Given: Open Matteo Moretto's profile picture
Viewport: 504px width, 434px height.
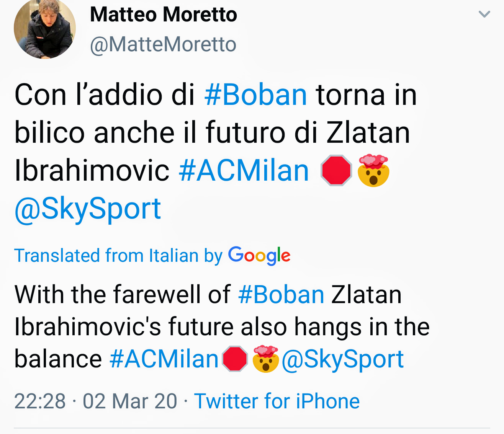Looking at the screenshot, I should coord(44,29).
